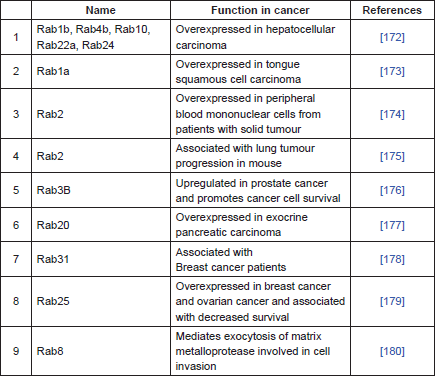Open reference link [173]

point(392,71)
